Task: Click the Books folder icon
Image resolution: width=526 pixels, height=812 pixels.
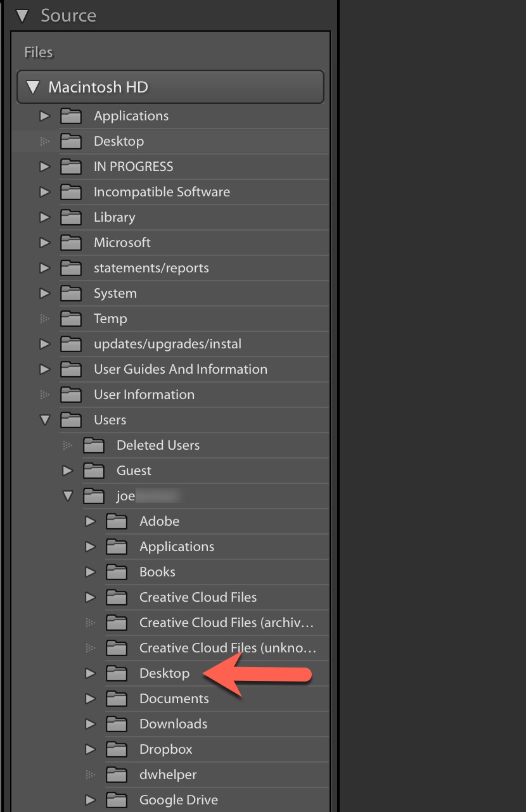Action: pos(117,572)
